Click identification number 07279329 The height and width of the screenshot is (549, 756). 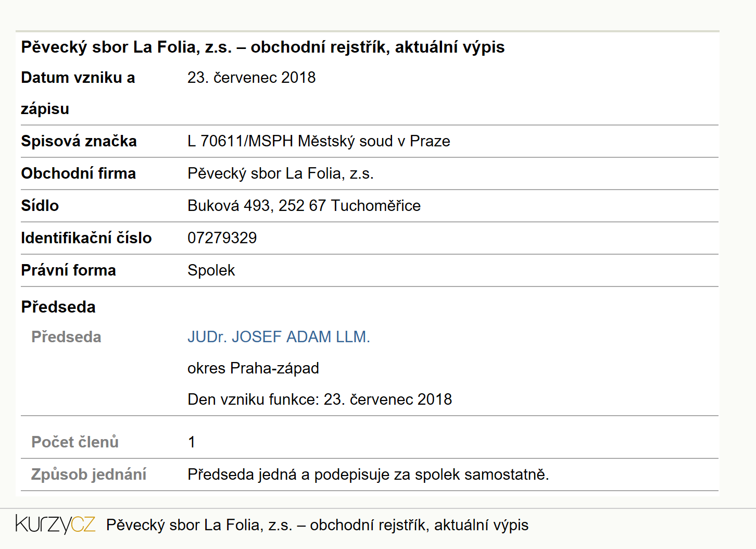tap(222, 238)
